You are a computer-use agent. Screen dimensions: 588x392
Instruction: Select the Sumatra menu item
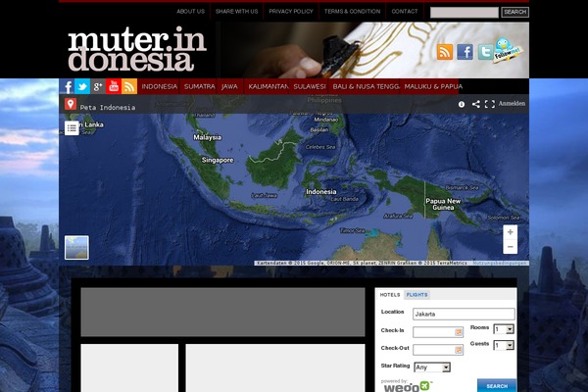click(200, 86)
